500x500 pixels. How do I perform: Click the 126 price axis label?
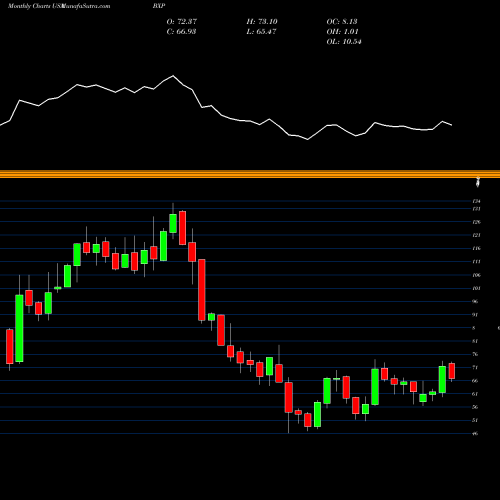(x=477, y=222)
